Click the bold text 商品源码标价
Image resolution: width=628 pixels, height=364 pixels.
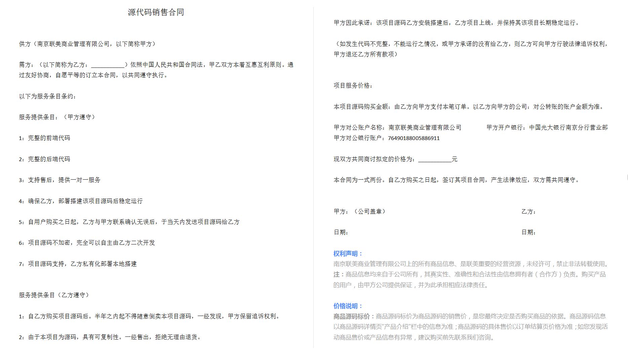coord(352,316)
